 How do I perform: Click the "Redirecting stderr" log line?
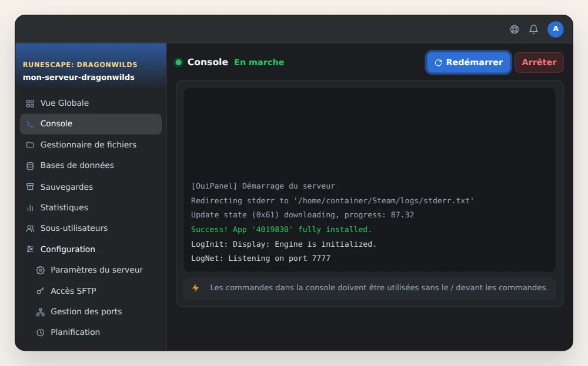pyautogui.click(x=332, y=200)
